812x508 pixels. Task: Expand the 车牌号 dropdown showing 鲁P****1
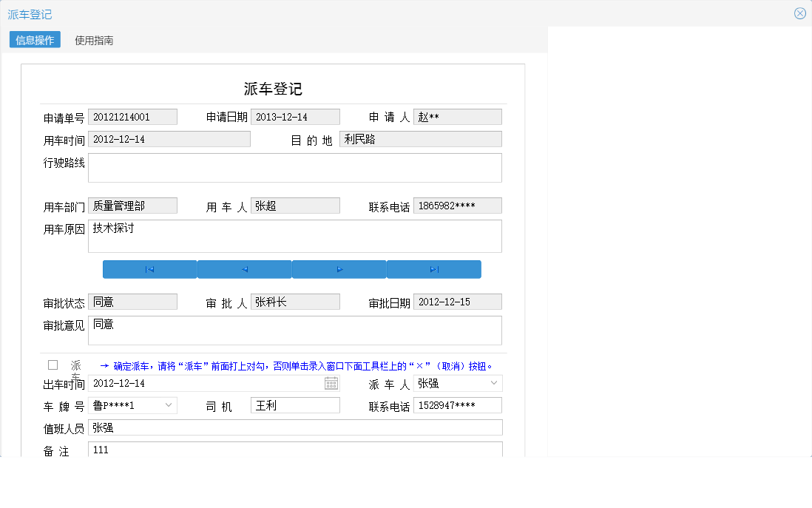pos(168,404)
